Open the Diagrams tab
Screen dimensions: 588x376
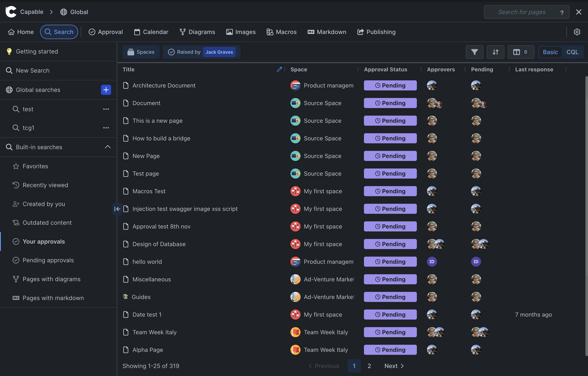click(x=197, y=32)
